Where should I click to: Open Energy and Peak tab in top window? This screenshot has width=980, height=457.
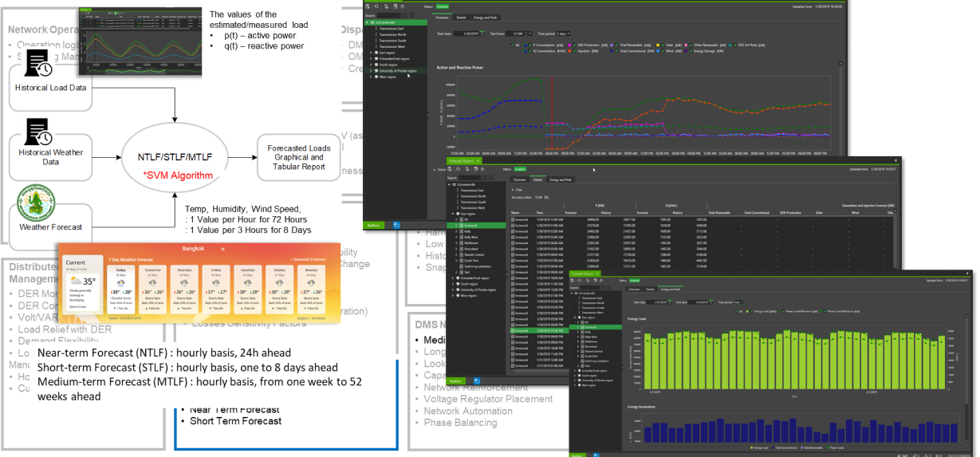pyautogui.click(x=486, y=18)
